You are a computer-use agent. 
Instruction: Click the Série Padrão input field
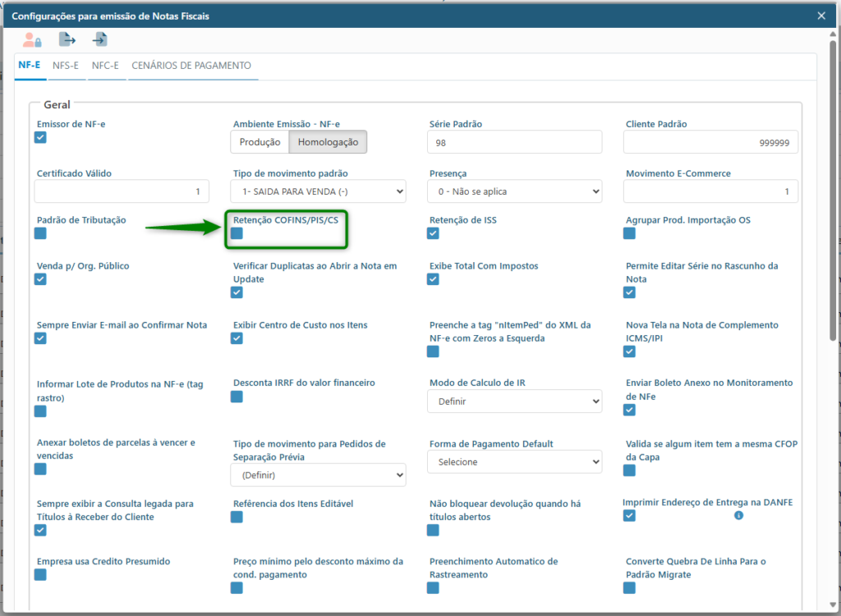click(515, 142)
